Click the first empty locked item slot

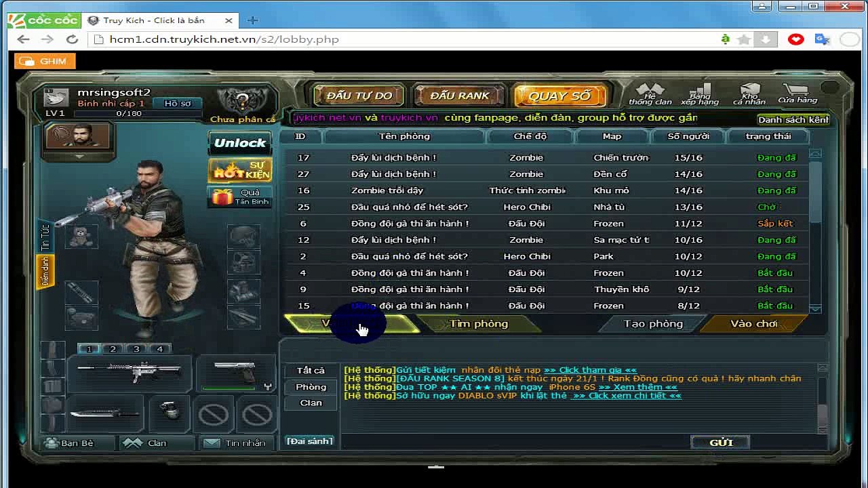pos(214,414)
